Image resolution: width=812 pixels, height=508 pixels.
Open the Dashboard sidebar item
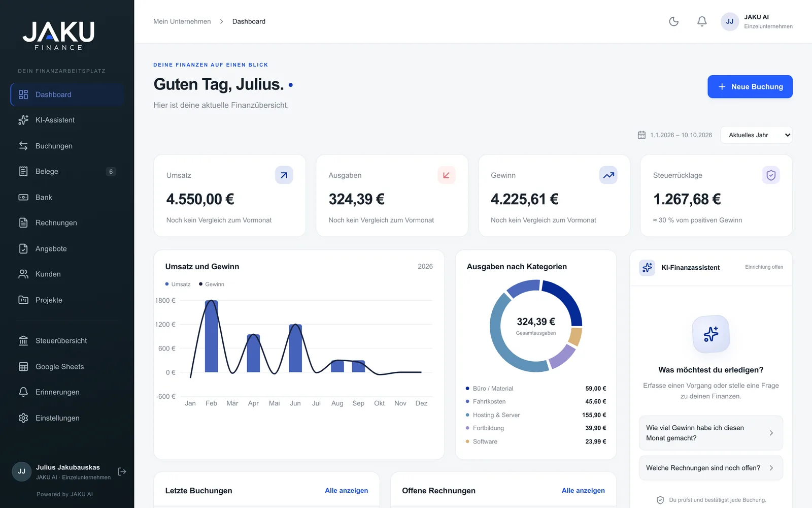(67, 94)
